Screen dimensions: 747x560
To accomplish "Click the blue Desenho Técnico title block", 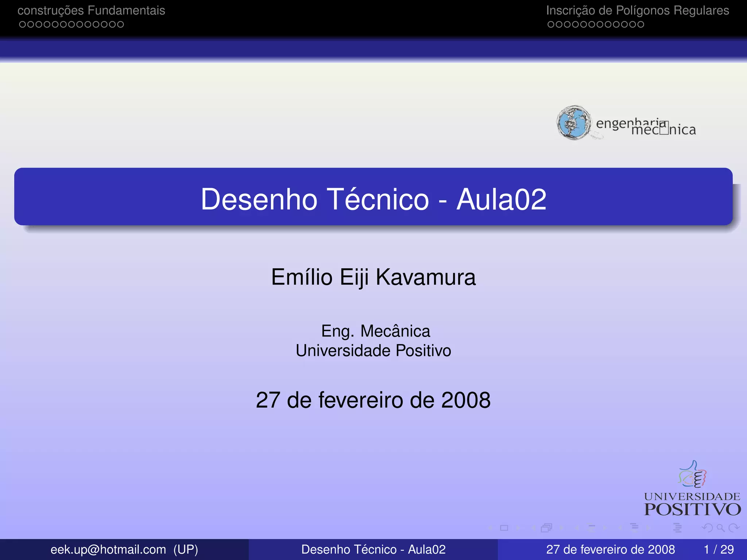I will 373,197.
